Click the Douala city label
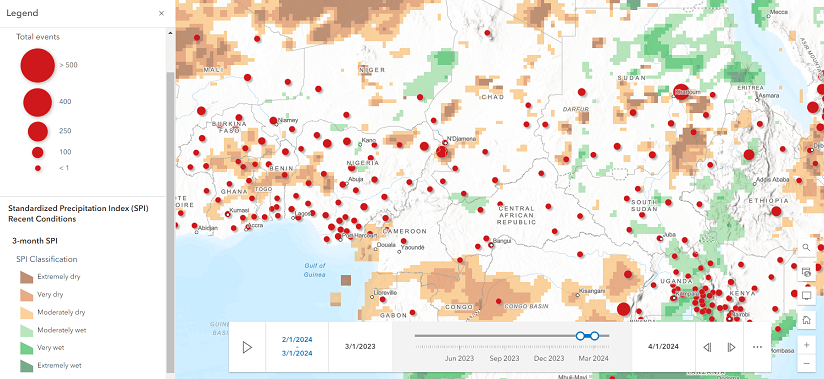 386,245
